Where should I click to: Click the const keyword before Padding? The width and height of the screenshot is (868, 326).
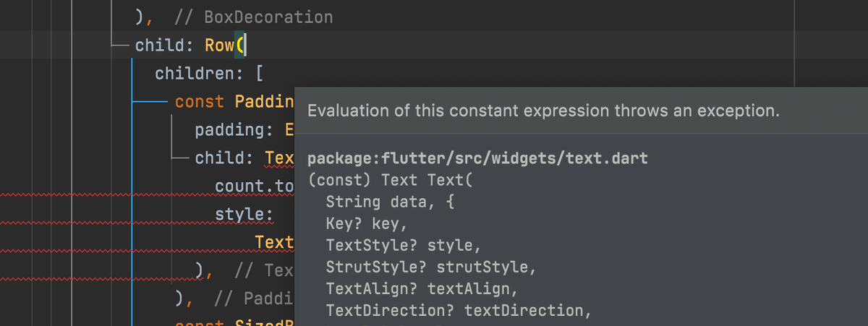[200, 102]
